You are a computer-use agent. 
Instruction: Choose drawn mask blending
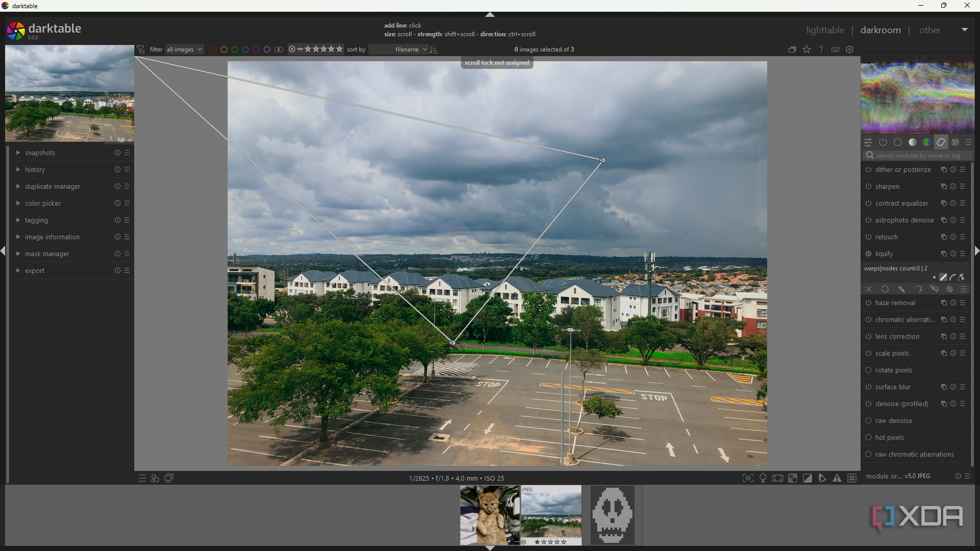901,289
